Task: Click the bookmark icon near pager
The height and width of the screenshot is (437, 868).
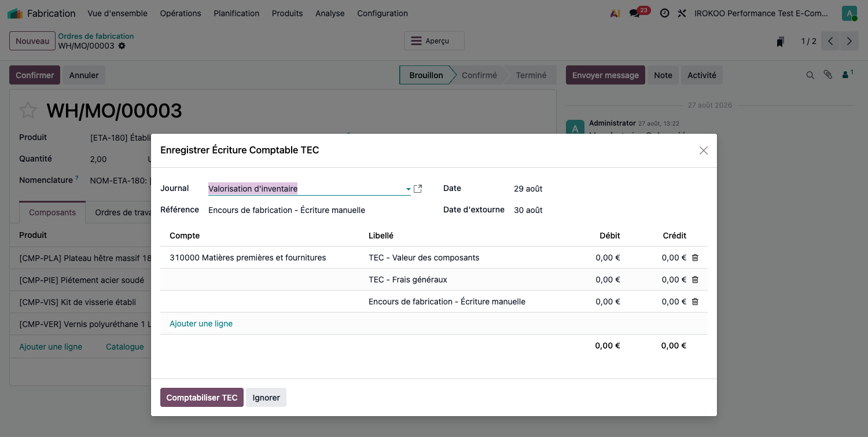Action: point(780,42)
